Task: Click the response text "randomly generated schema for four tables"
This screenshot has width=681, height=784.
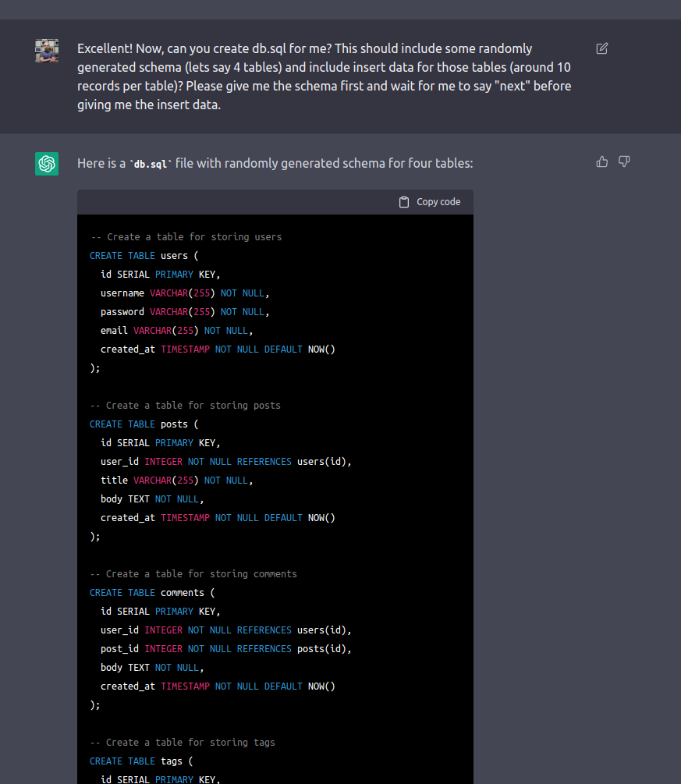Action: point(349,164)
